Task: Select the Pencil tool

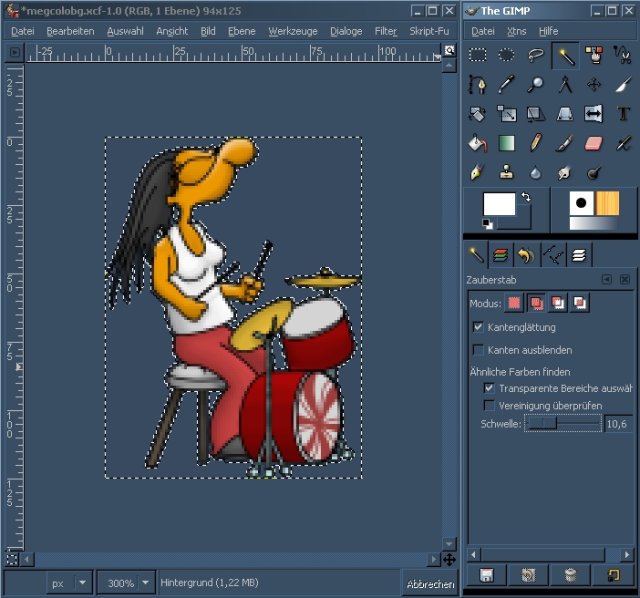Action: point(536,143)
